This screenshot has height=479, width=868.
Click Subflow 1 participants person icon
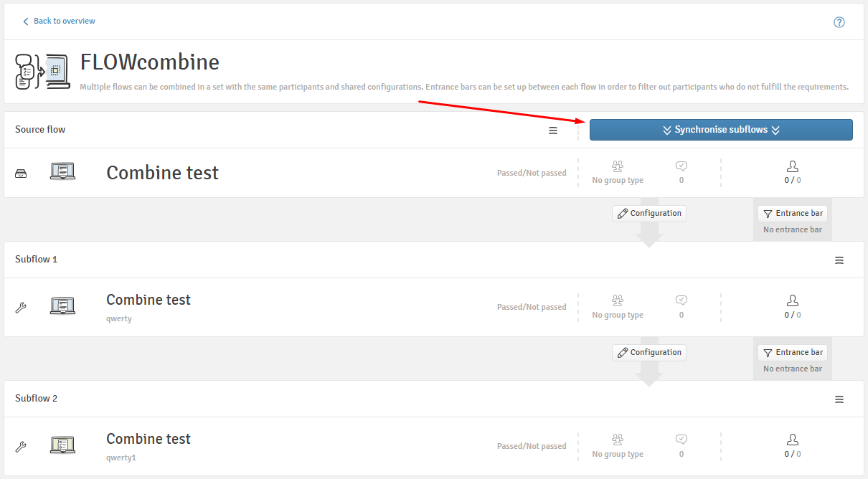coord(793,300)
